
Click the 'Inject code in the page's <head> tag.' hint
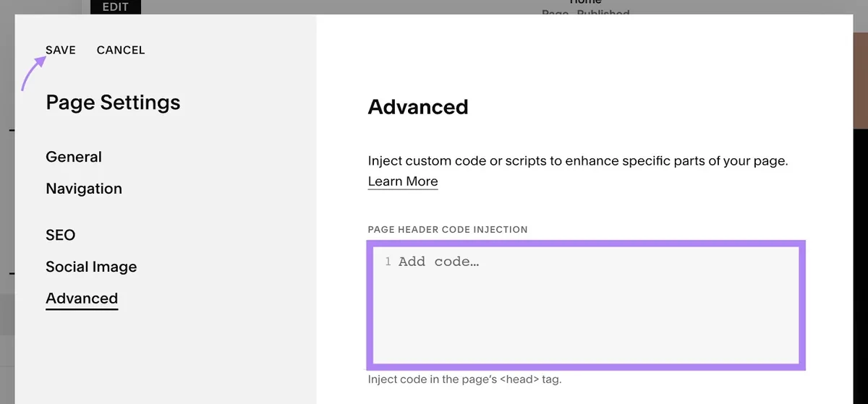(464, 379)
